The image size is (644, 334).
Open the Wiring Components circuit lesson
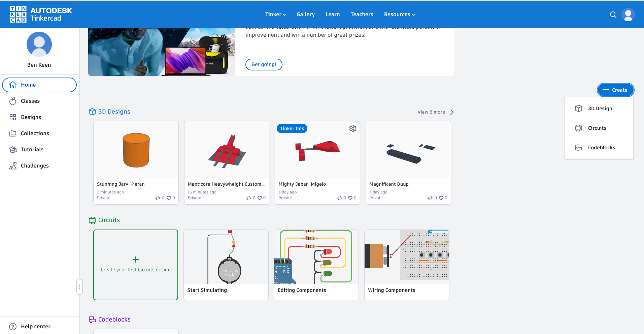click(407, 265)
